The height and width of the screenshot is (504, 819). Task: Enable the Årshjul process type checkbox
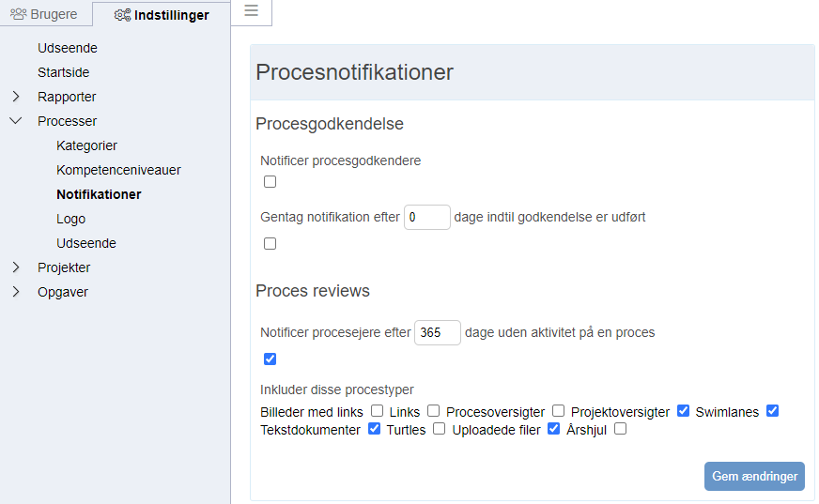pos(621,429)
